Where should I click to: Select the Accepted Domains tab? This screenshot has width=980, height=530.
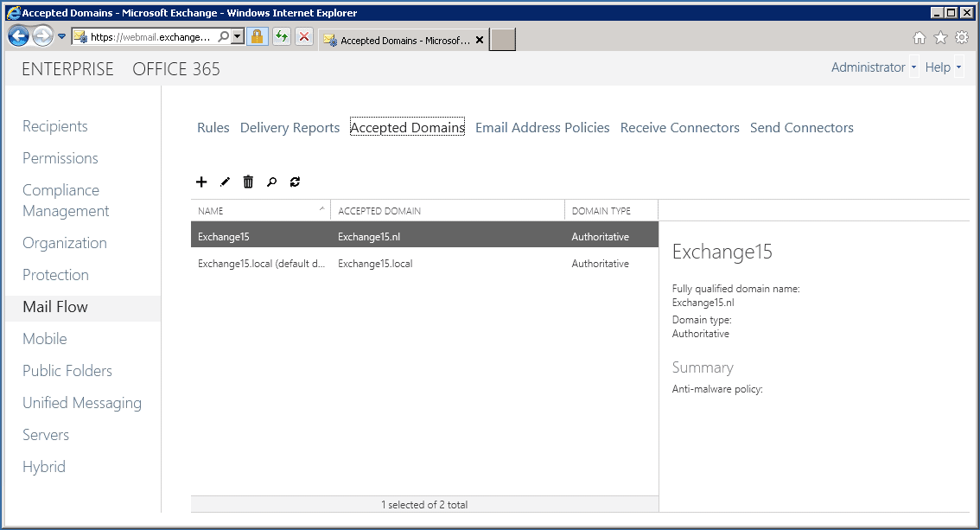[x=408, y=127]
